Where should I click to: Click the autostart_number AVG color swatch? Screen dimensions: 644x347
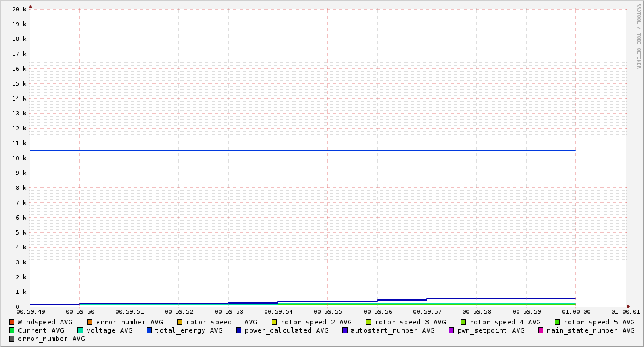(345, 330)
